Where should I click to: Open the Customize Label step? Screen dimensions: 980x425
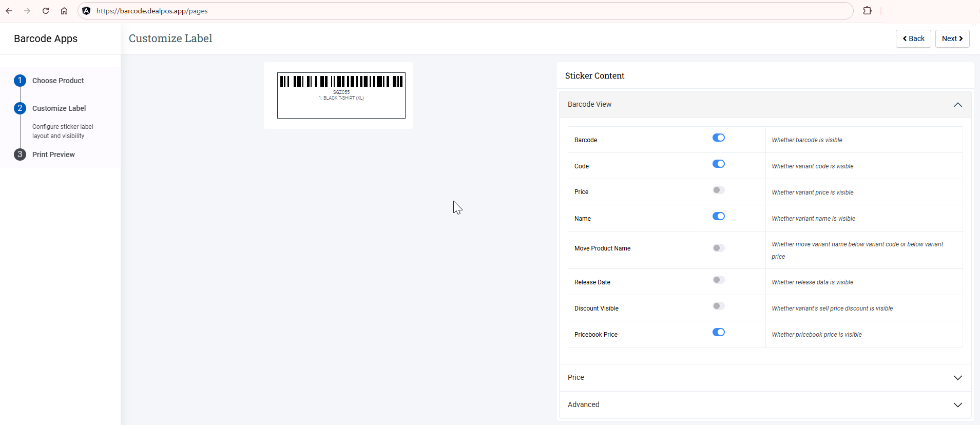click(x=59, y=108)
